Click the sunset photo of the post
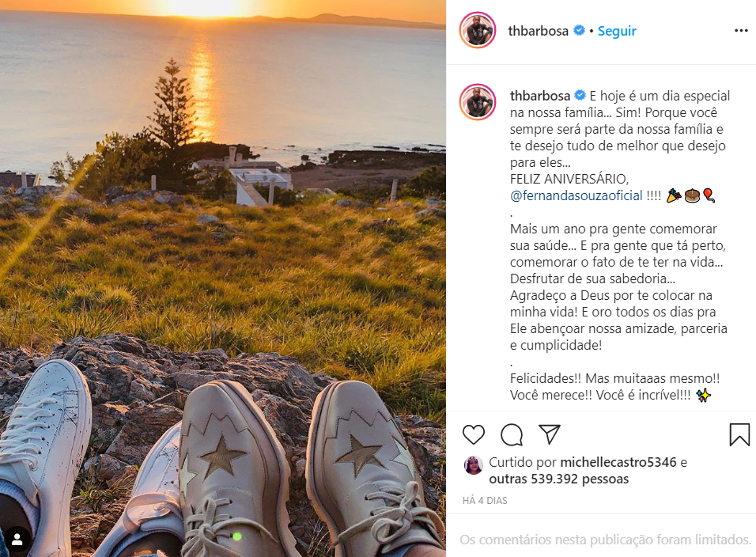The image size is (756, 557). coord(223,278)
